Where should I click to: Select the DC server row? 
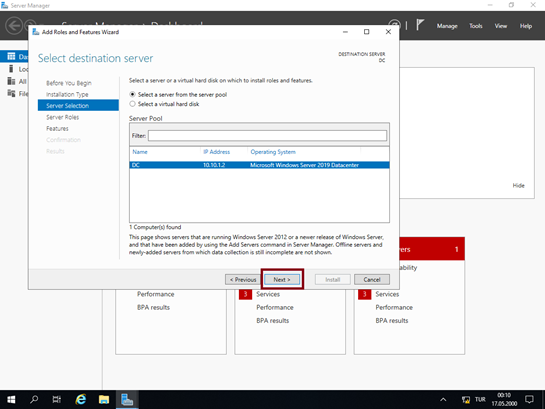tap(259, 165)
